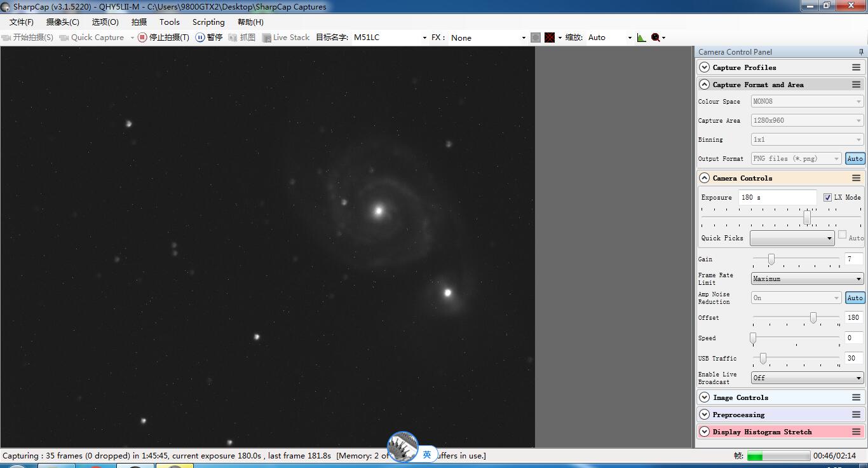Open Live Stack from the toolbar

pyautogui.click(x=286, y=38)
